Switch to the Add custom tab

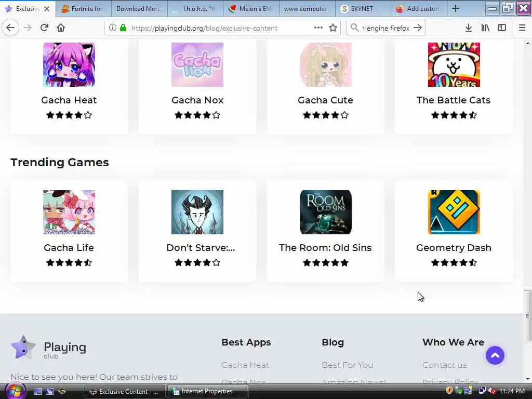click(x=419, y=9)
